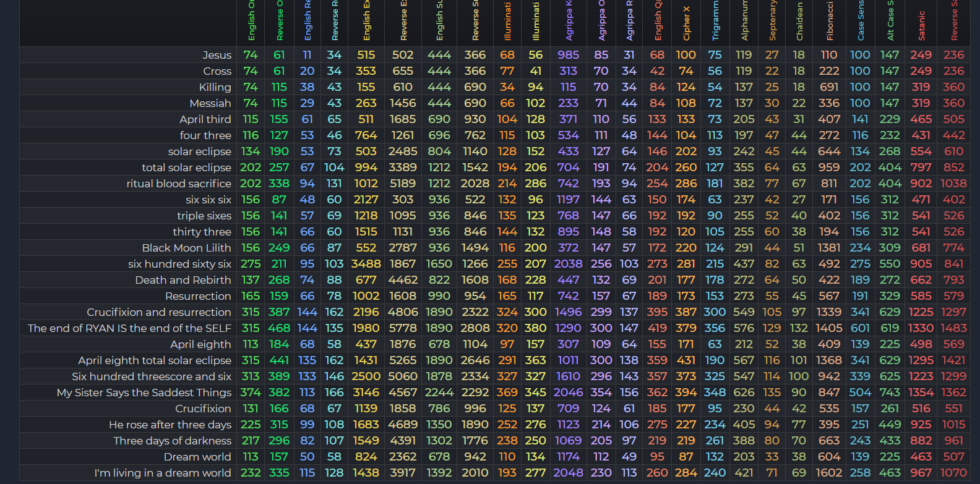Click value 4689 in He rose after three days row
The image size is (980, 484).
coord(403,425)
